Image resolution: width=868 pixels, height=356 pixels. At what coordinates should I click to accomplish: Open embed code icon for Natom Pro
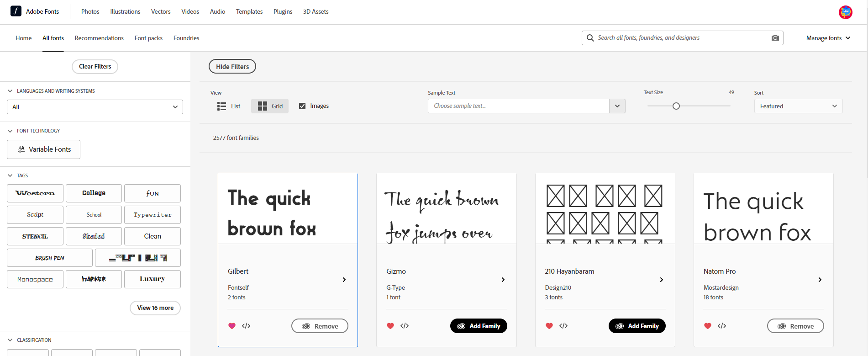tap(722, 326)
